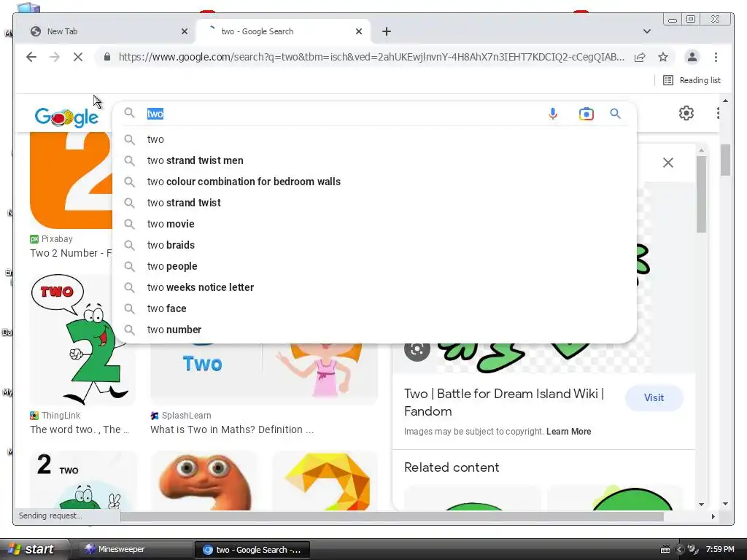Viewport: 747px width, 560px height.
Task: Select suggestion 'two people'
Action: 374,266
